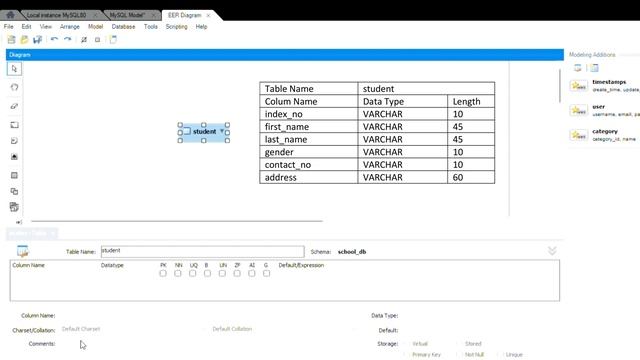Tick the B binary checkbox
This screenshot has height=360, width=640.
[207, 273]
